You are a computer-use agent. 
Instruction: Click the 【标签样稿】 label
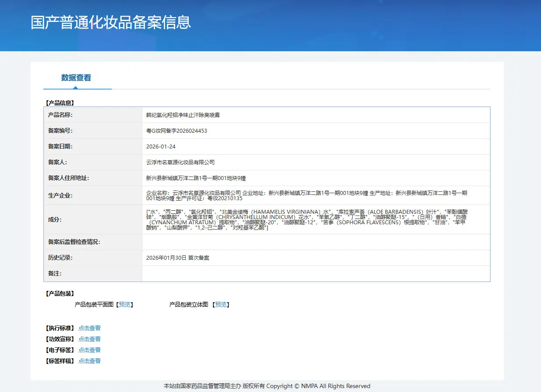pos(60,361)
